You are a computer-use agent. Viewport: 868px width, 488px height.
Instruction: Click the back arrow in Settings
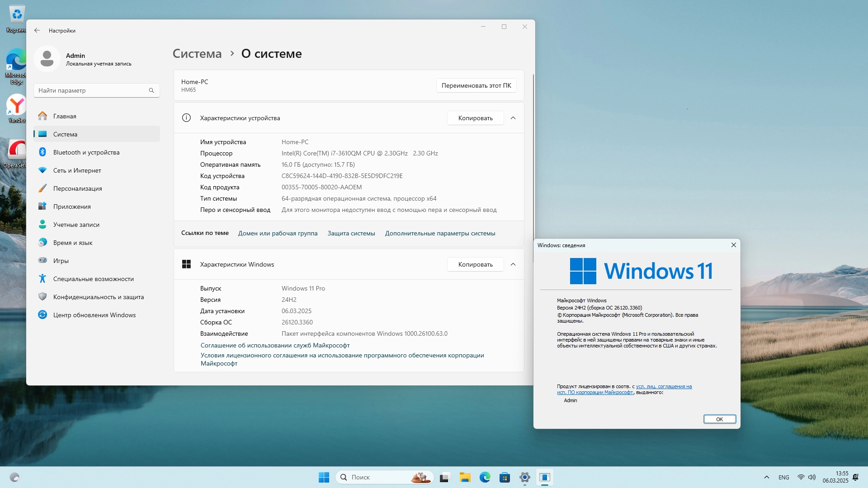point(37,31)
